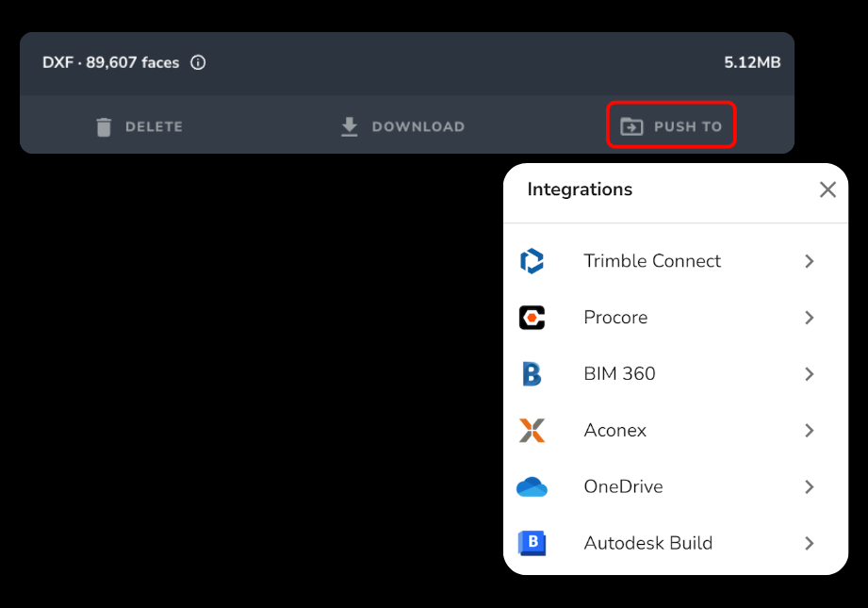
Task: Expand the OneDrive chevron arrow
Action: 810,486
